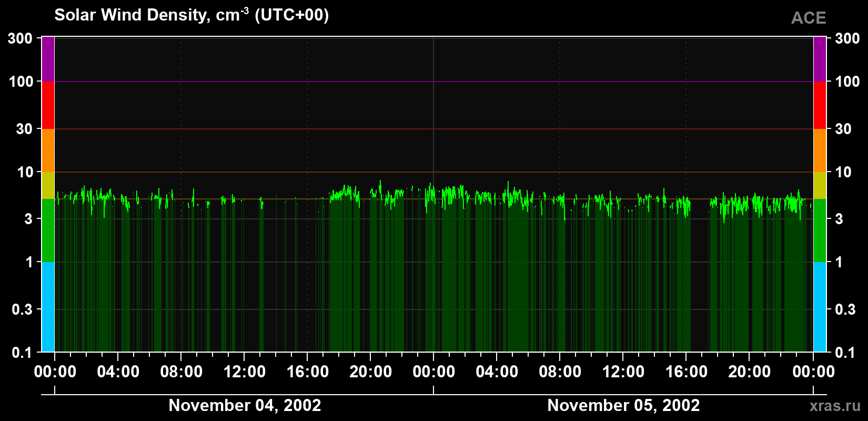
Task: Click the "20:00" time label for November 04
Action: pos(371,372)
